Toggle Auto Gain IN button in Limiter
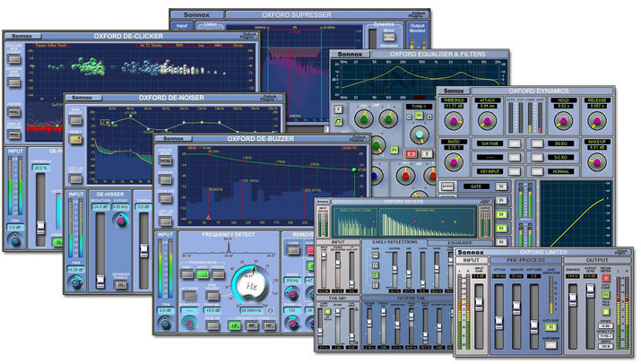This screenshot has height=364, width=641. (x=550, y=326)
